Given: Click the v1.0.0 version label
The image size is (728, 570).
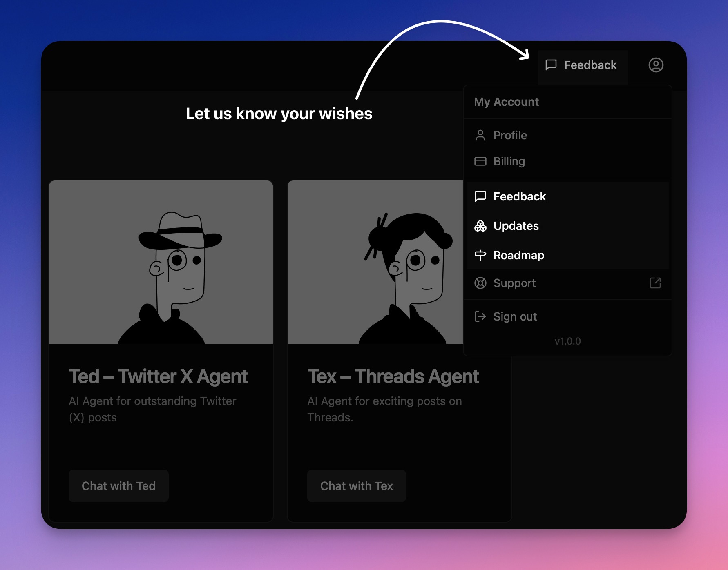Looking at the screenshot, I should 567,341.
